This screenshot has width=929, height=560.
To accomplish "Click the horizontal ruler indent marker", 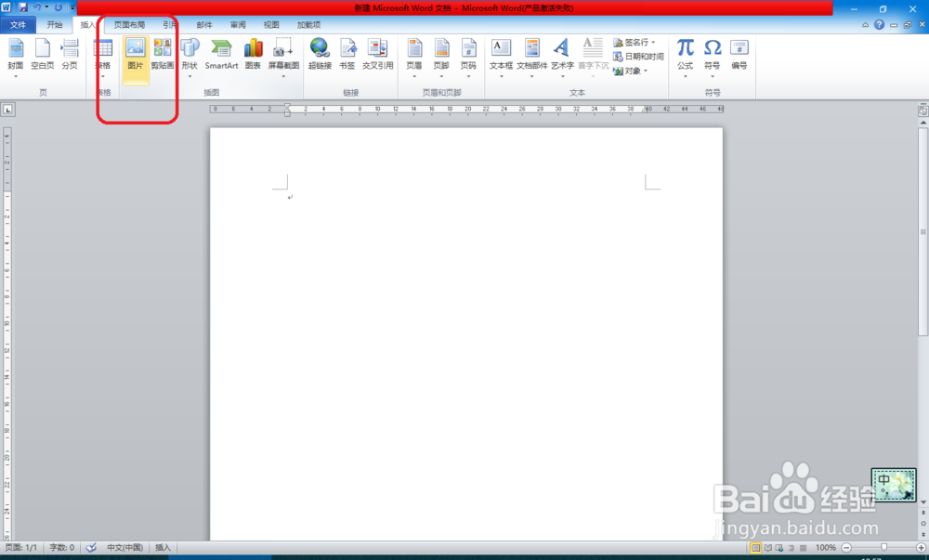I will pos(287,110).
